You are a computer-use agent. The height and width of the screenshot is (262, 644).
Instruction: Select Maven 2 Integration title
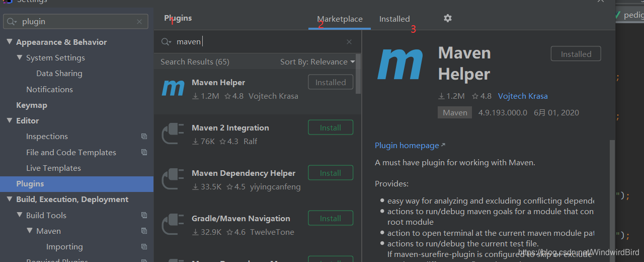(230, 128)
